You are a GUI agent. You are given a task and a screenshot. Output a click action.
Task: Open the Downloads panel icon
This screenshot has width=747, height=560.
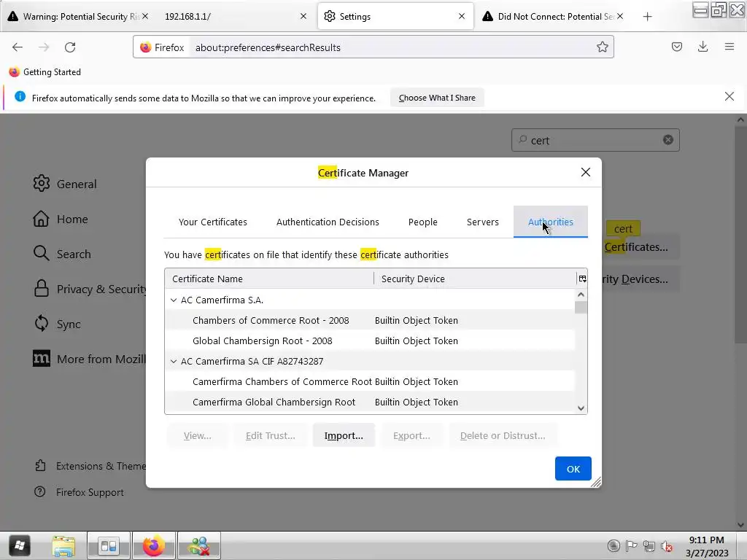click(703, 47)
